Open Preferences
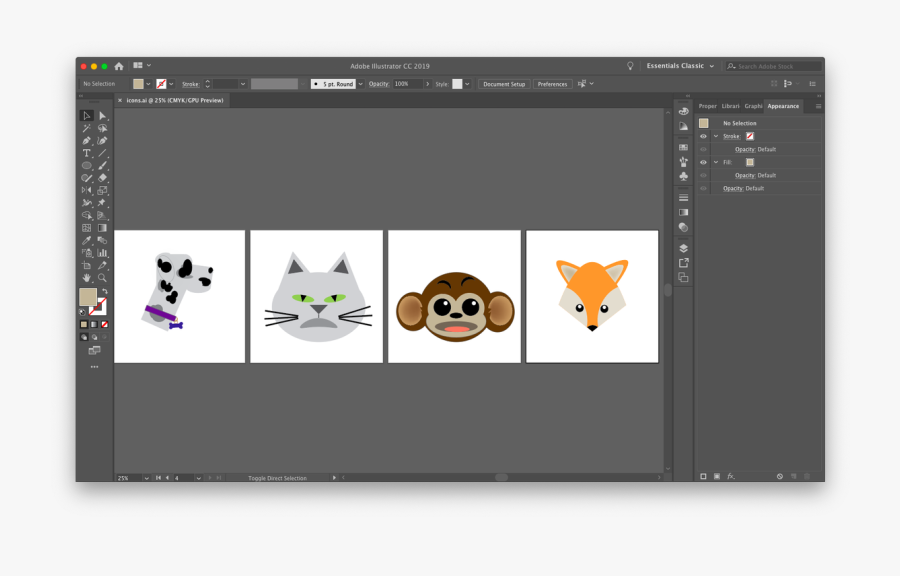 coord(552,84)
